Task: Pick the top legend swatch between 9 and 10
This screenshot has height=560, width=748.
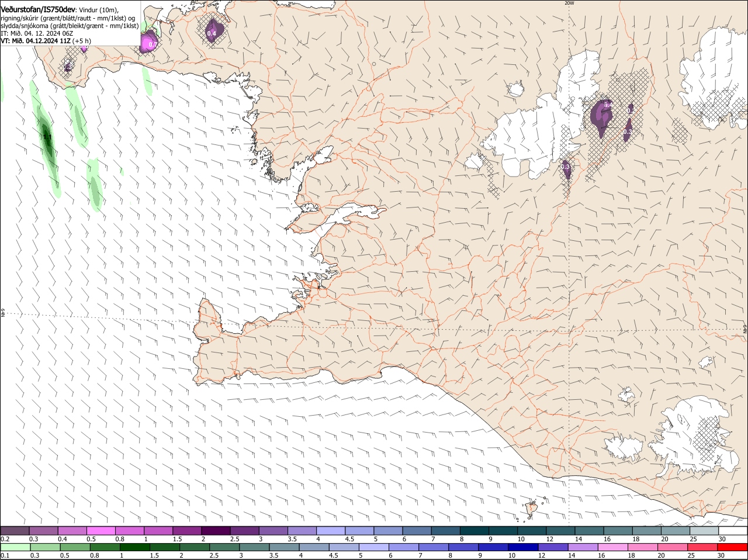Action: [x=503, y=531]
